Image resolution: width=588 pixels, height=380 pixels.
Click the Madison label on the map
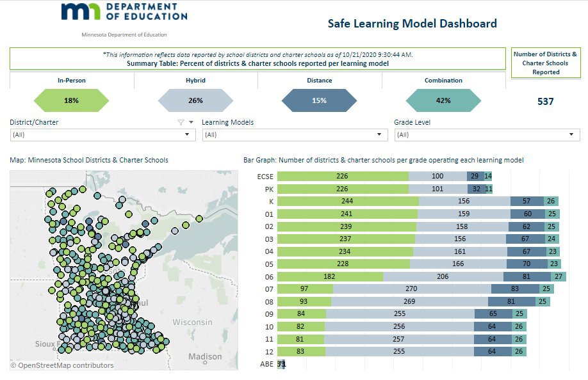[205, 356]
